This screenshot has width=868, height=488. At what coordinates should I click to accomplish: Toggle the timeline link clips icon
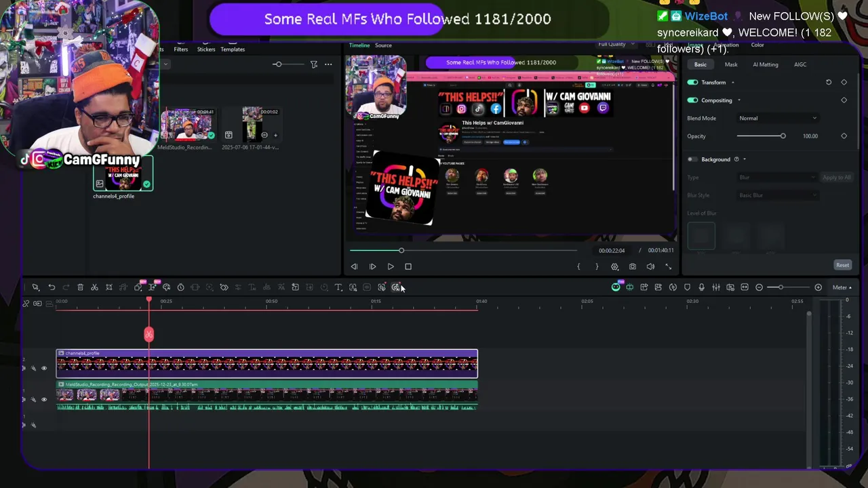point(26,303)
